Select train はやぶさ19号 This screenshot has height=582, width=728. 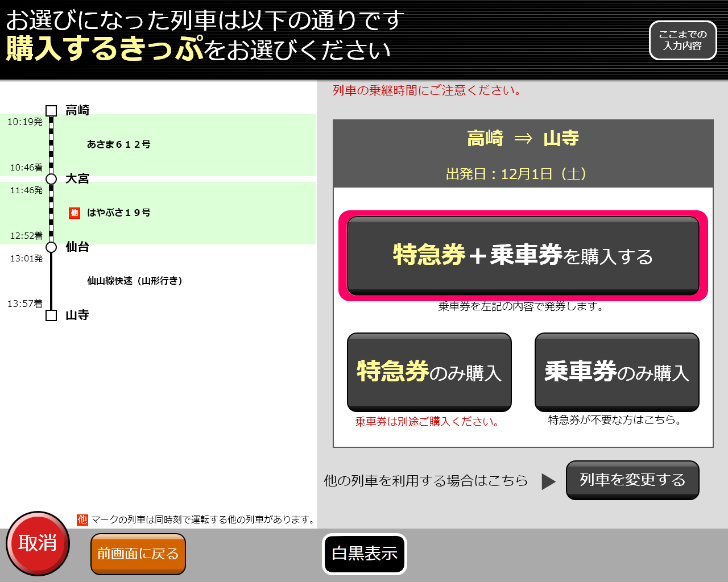(119, 213)
